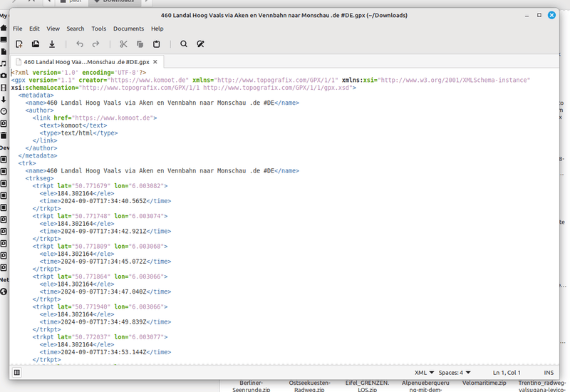570x392 pixels.
Task: Paste clipboard using the toolbar paste icon
Action: pyautogui.click(x=156, y=44)
